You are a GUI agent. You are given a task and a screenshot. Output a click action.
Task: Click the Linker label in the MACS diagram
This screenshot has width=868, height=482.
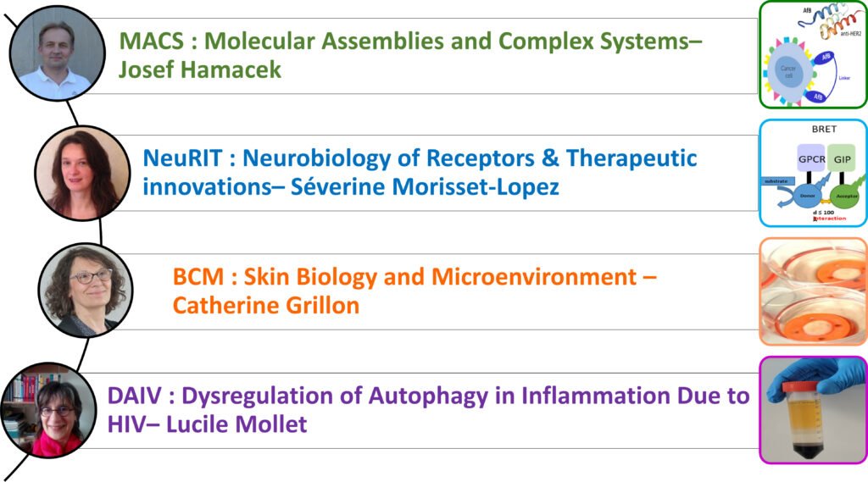[843, 78]
